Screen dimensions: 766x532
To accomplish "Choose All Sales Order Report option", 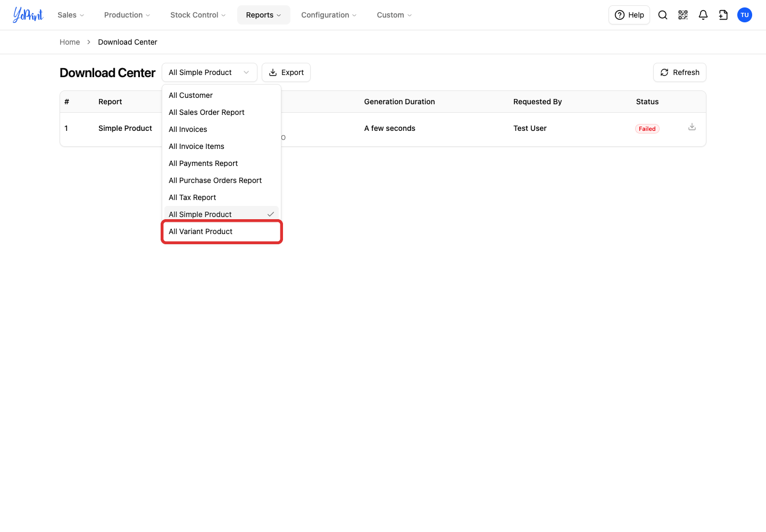I will 221,112.
